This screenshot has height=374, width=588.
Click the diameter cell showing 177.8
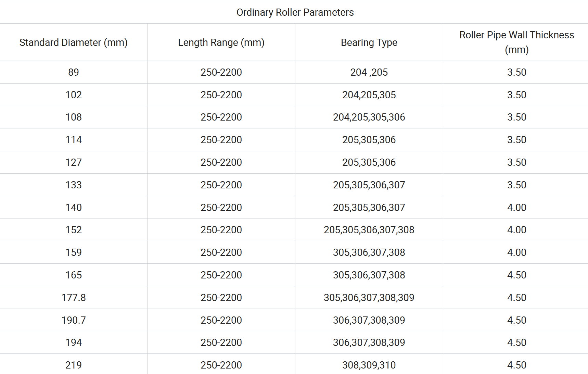74,298
